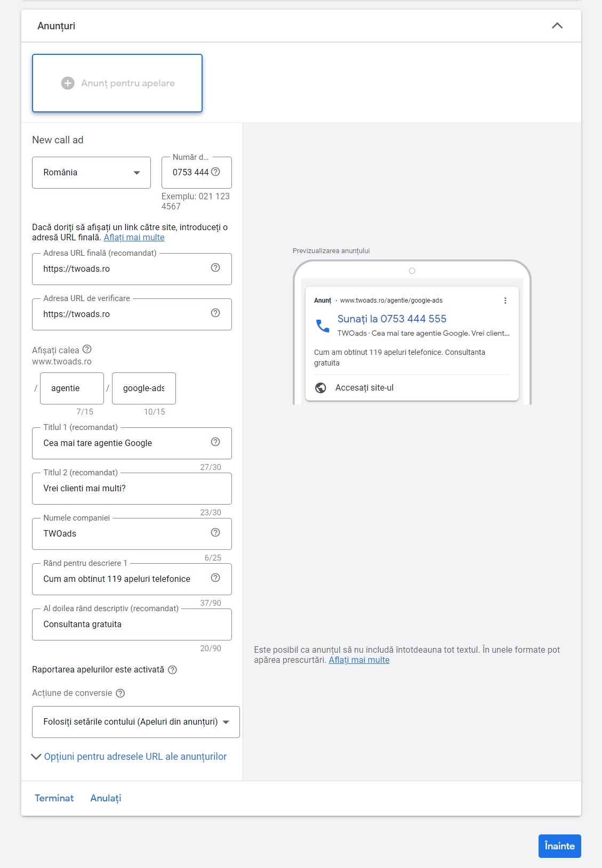Click the help icon next to Acțiune de conversie
The height and width of the screenshot is (868, 602).
point(121,693)
